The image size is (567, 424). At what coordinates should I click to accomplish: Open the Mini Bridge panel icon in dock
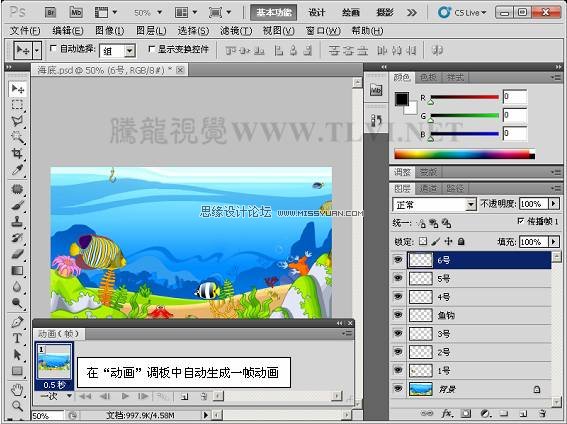point(376,90)
